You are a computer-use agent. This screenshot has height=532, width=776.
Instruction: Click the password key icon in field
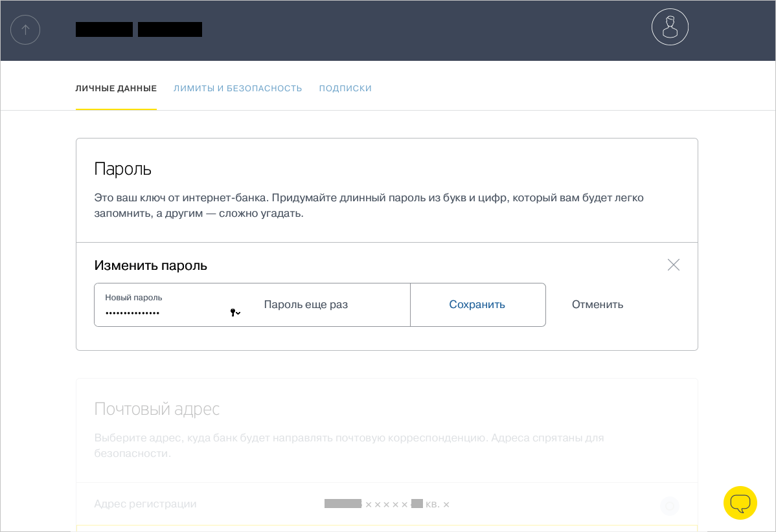236,313
